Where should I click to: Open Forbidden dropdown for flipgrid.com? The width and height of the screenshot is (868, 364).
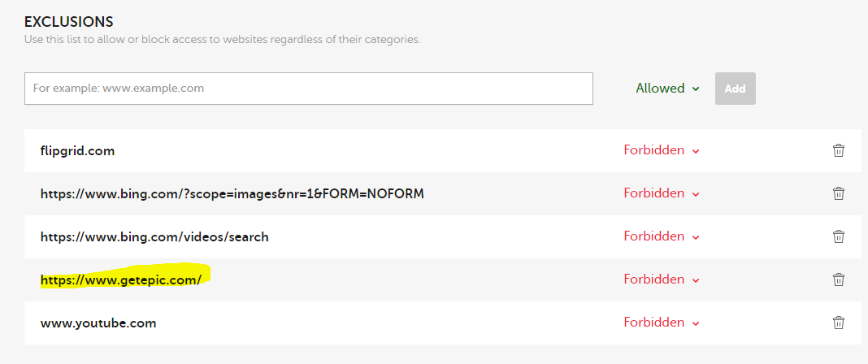[x=662, y=150]
